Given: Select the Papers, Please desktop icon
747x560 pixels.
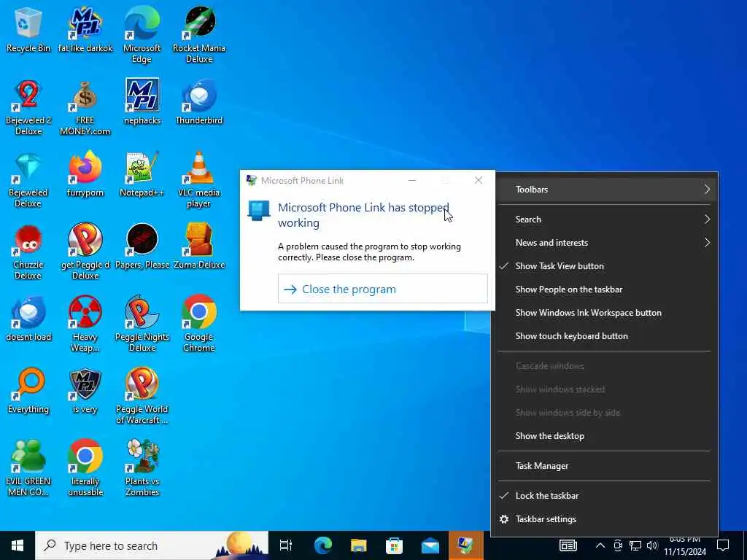Looking at the screenshot, I should click(142, 246).
